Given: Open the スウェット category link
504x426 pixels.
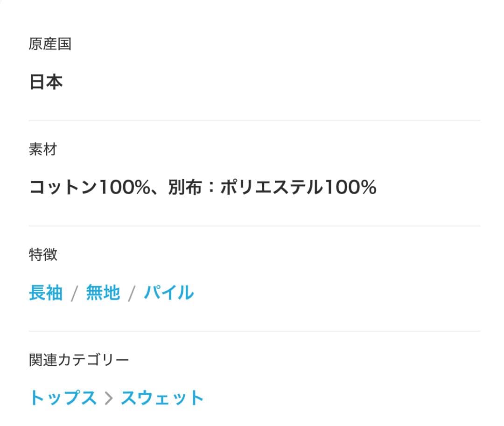Looking at the screenshot, I should (x=162, y=398).
